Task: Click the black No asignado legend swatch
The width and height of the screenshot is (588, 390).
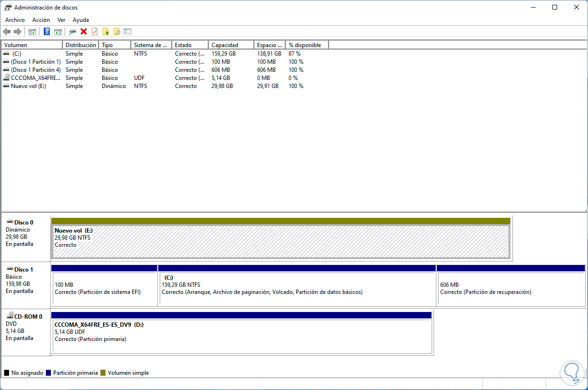Action: coord(7,373)
